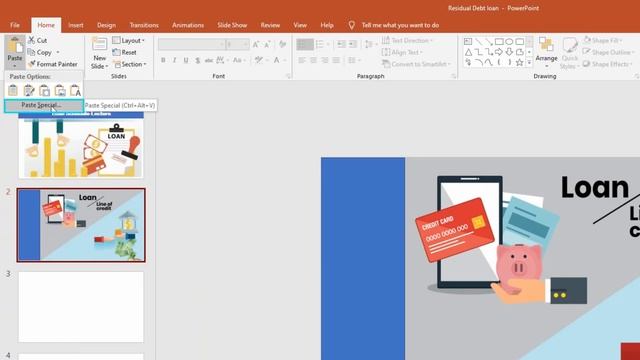Viewport: 640px width, 360px height.
Task: Toggle Italic formatting
Action: 174,60
